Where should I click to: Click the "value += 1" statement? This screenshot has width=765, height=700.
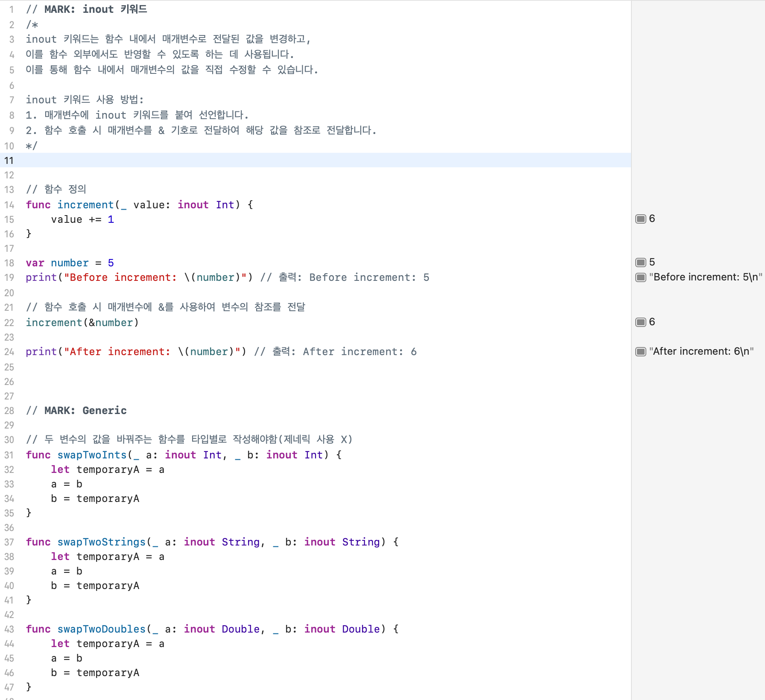tap(82, 219)
